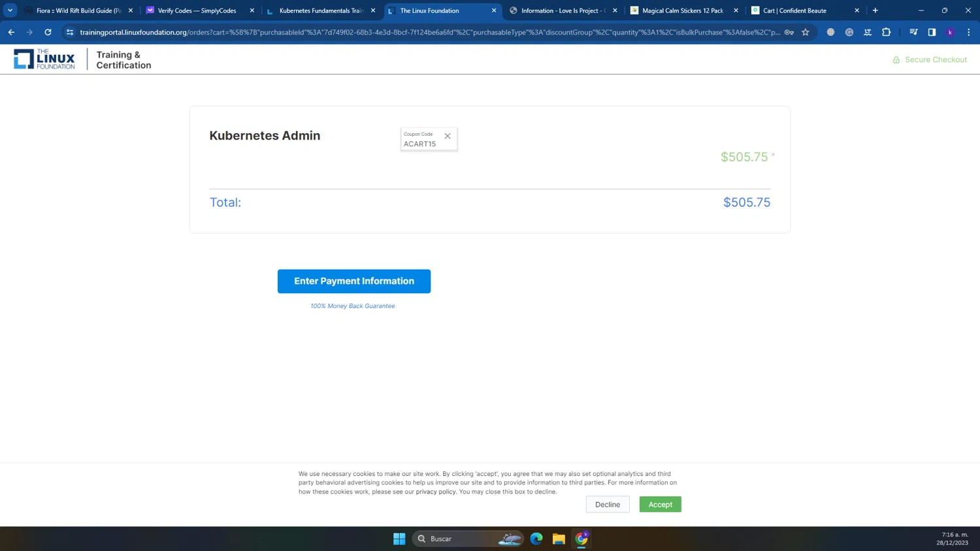Viewport: 980px width, 551px height.
Task: Click Enter Payment Information button
Action: [354, 281]
